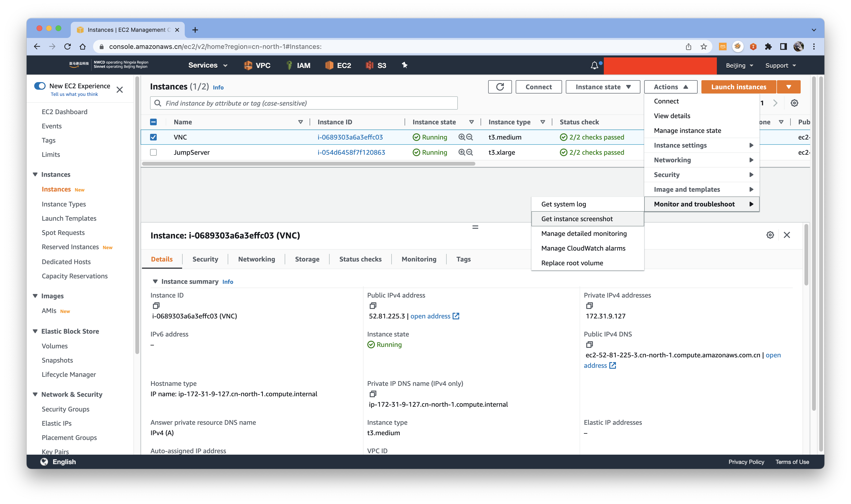Toggle the New EC2 Experience switch
This screenshot has width=851, height=504.
point(40,86)
